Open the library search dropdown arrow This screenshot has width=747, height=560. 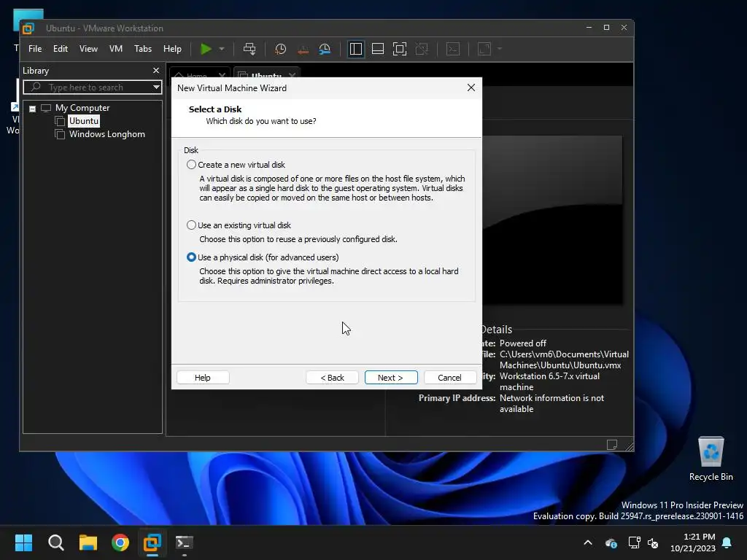click(x=156, y=87)
